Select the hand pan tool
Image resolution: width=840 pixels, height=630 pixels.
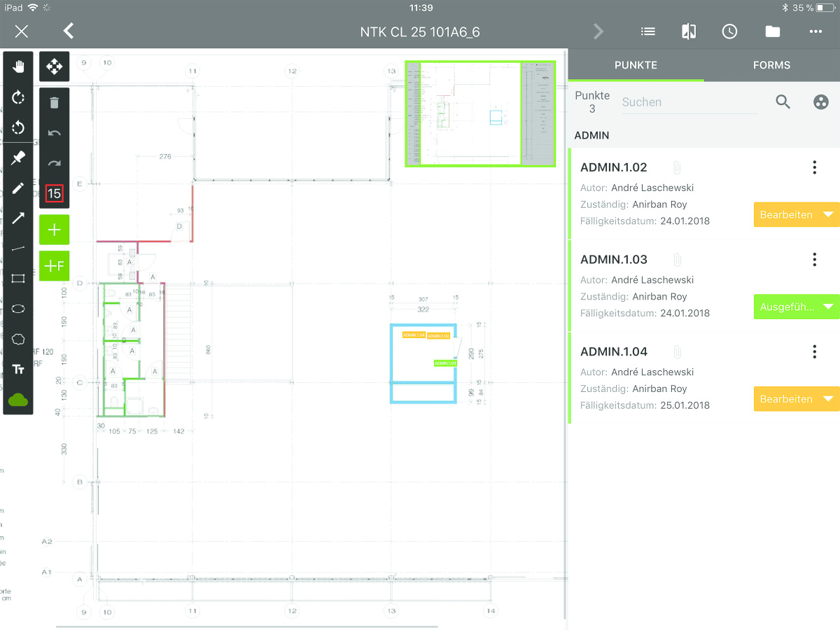tap(18, 67)
